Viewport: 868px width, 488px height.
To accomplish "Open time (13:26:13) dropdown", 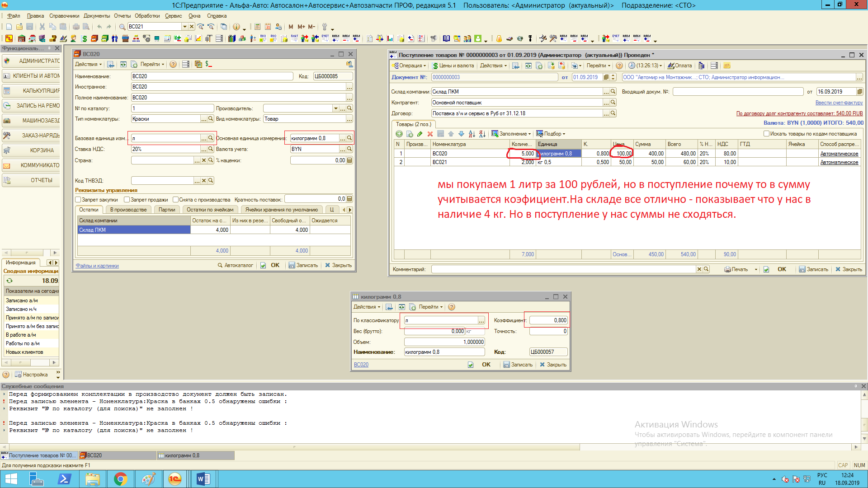I will (646, 66).
